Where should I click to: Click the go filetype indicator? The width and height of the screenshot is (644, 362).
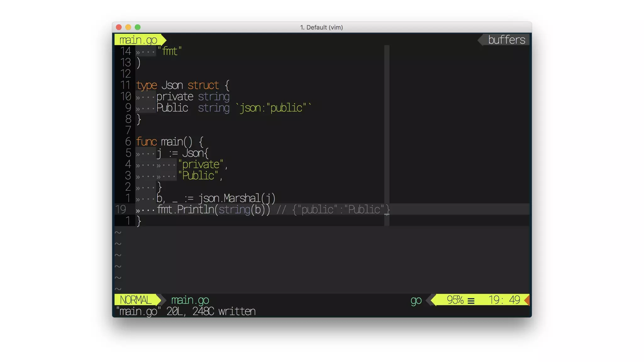(x=416, y=300)
